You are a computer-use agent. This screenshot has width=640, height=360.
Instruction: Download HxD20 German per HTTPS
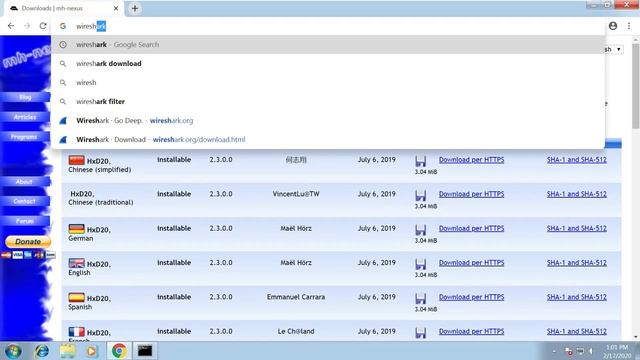point(471,228)
